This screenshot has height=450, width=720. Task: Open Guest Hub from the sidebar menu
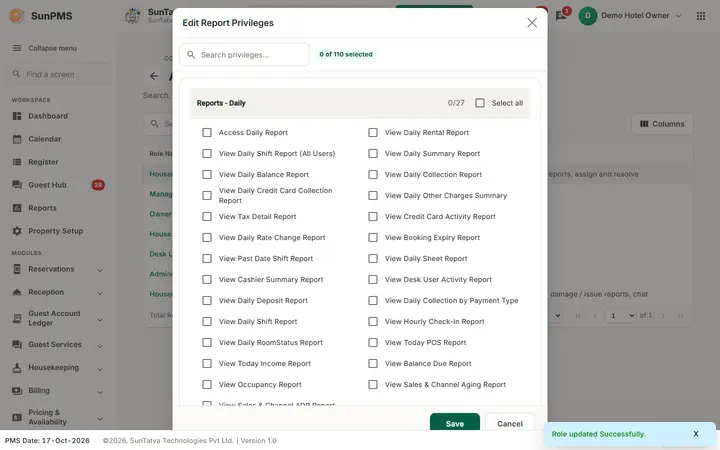coord(48,185)
